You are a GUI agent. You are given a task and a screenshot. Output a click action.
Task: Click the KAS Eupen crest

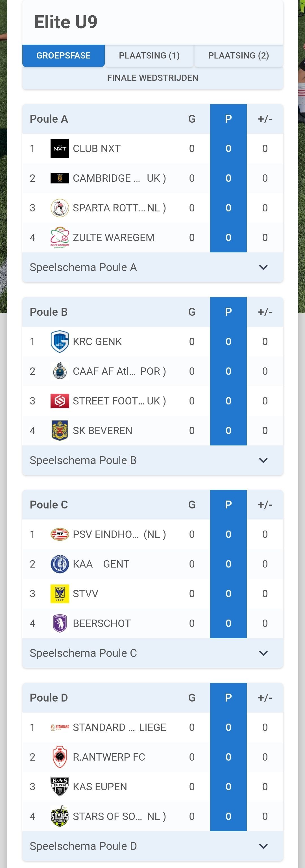tap(60, 786)
